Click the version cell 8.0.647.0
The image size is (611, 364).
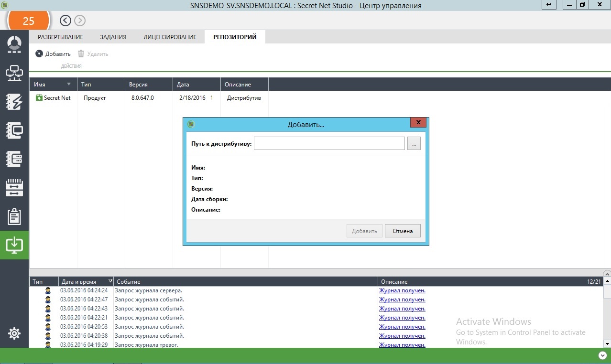(x=142, y=98)
